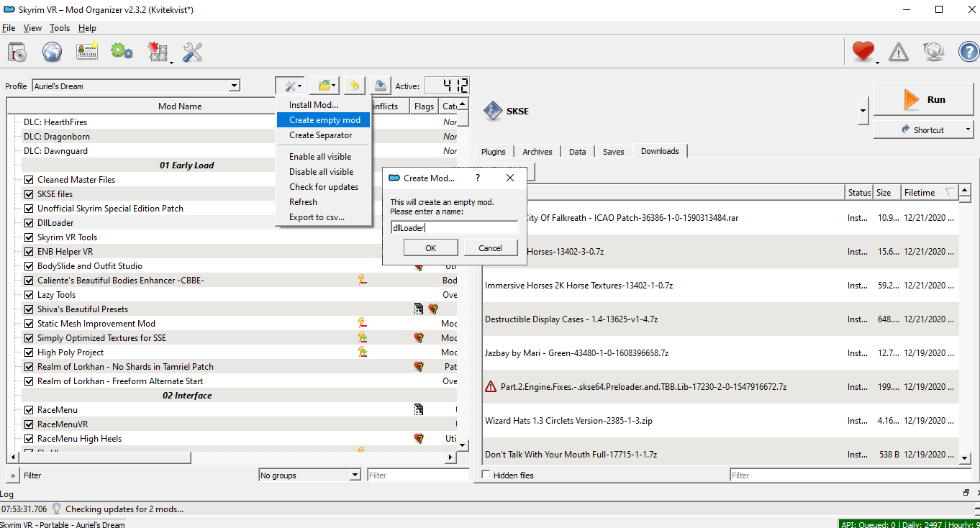This screenshot has width=980, height=528.
Task: Disable the ENB Helper VR checkbox
Action: (x=29, y=252)
